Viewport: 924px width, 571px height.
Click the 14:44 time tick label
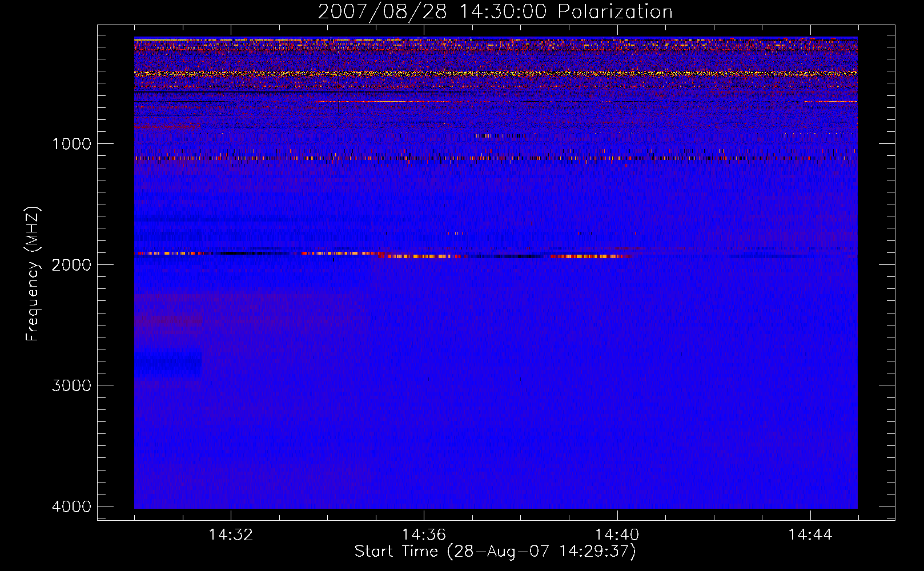click(x=810, y=535)
